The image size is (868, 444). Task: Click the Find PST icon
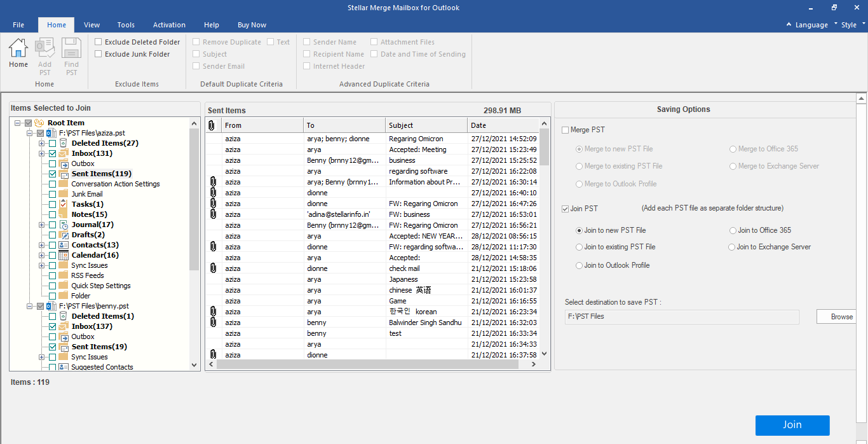coord(71,48)
